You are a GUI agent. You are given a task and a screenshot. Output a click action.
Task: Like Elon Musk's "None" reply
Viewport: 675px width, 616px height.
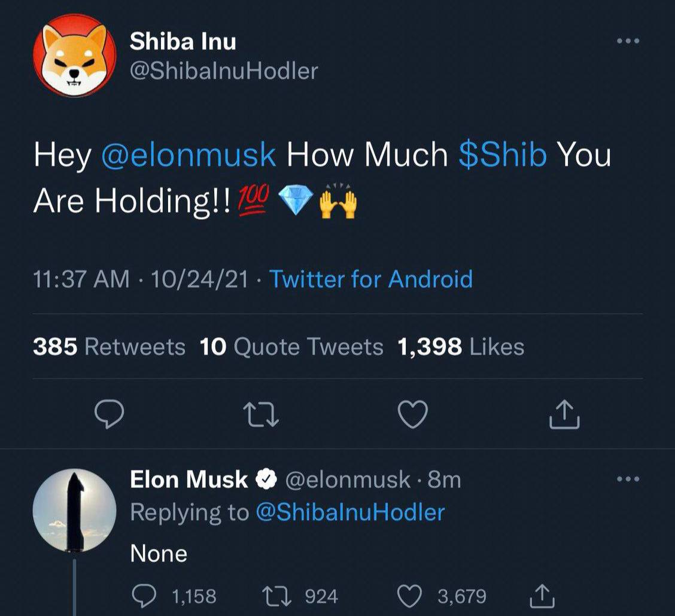pos(411,596)
